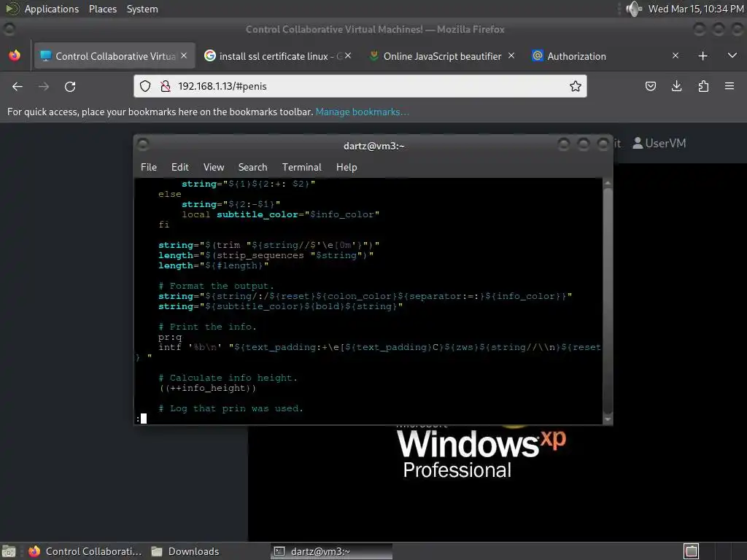Viewport: 747px width, 560px height.
Task: Open the Terminal menu in terminal window
Action: [x=301, y=167]
